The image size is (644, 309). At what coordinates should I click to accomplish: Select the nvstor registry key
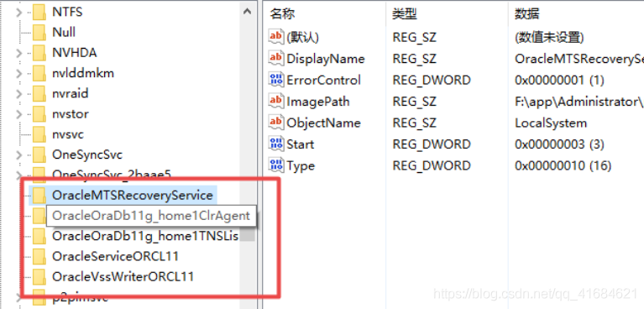71,114
